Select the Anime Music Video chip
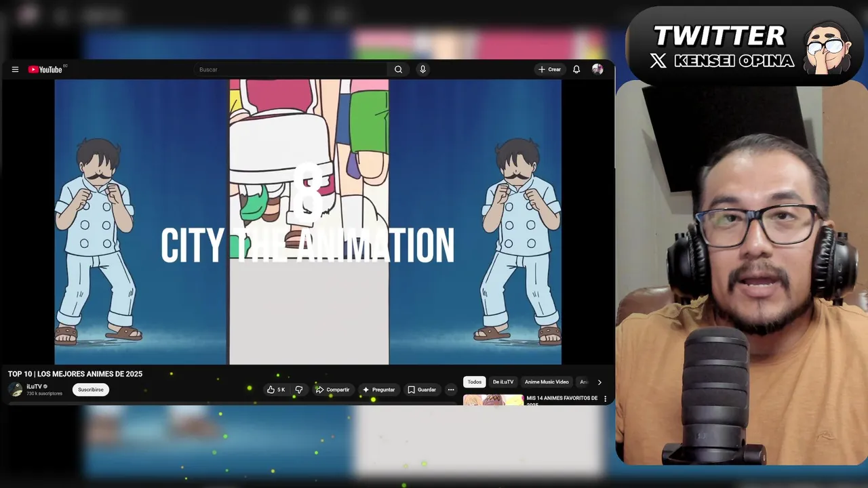The height and width of the screenshot is (488, 868). [x=547, y=382]
